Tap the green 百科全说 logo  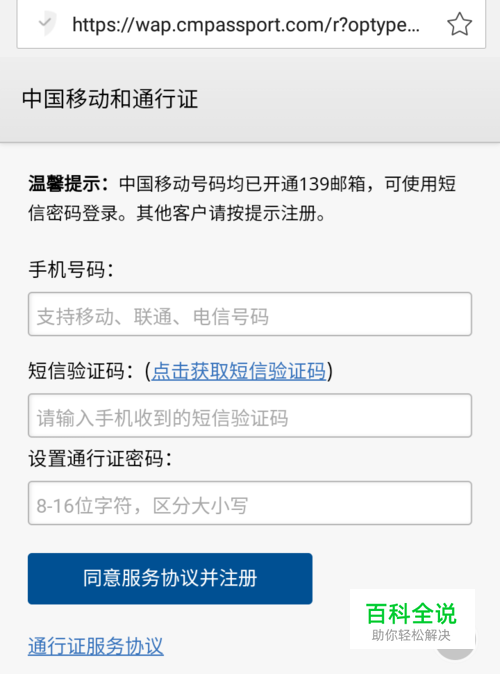411,613
